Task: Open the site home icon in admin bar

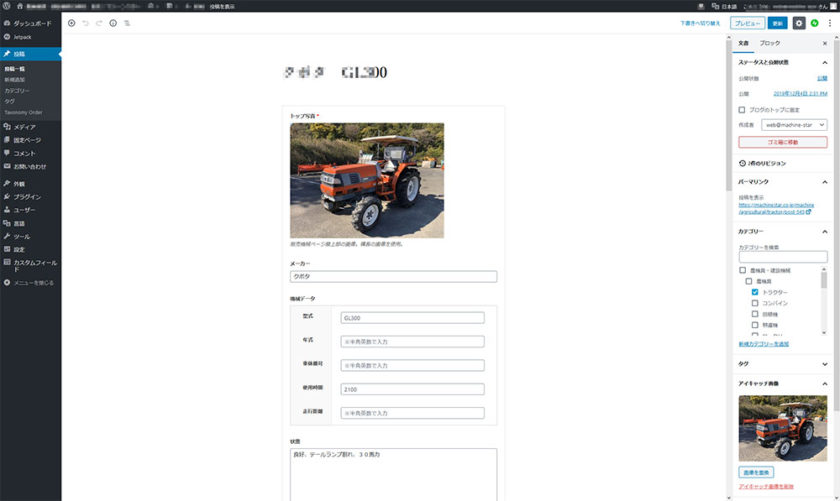Action: pyautogui.click(x=20, y=6)
